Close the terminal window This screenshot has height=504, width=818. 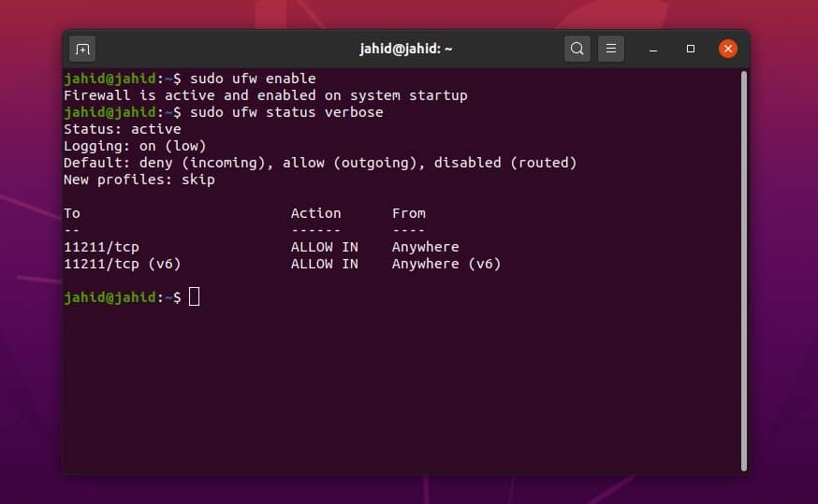tap(728, 49)
